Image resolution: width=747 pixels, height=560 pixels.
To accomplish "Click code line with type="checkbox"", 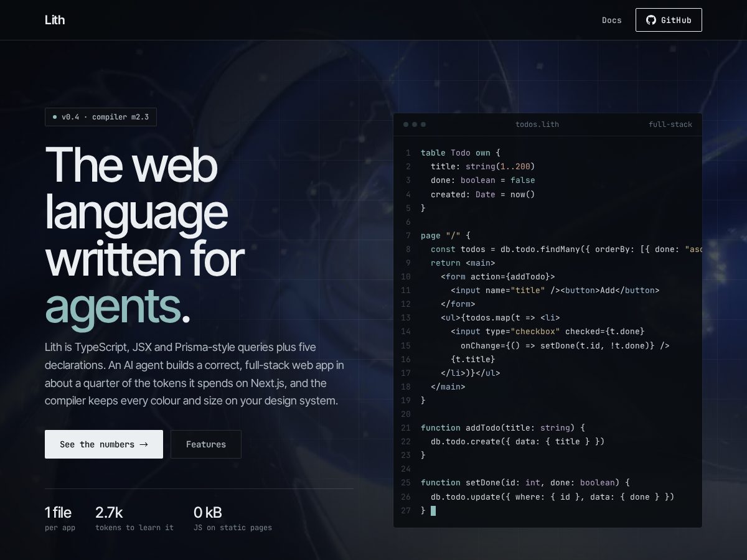I will [x=548, y=331].
